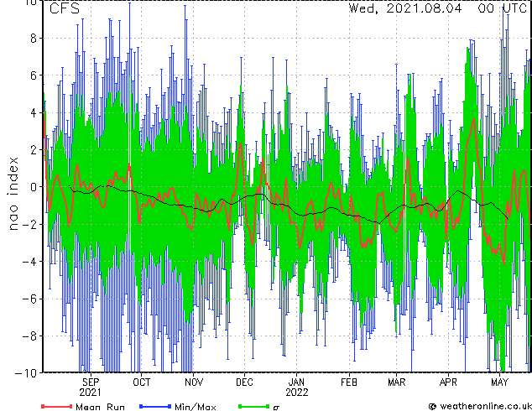Image resolution: width=532 pixels, height=411 pixels.
Task: Click the y-axis value 6
Action: pos(34,75)
